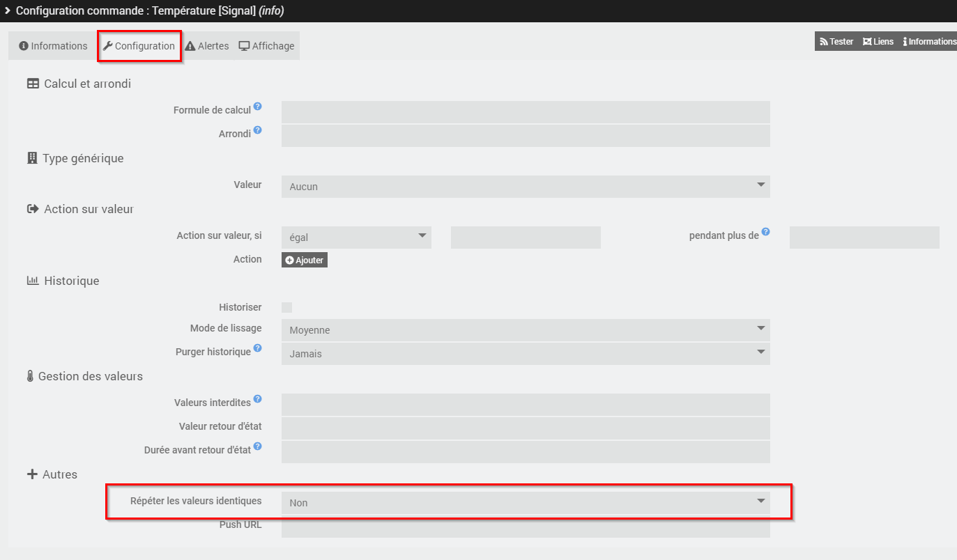The height and width of the screenshot is (560, 957).
Task: Click the Push URL label
Action: (x=240, y=524)
